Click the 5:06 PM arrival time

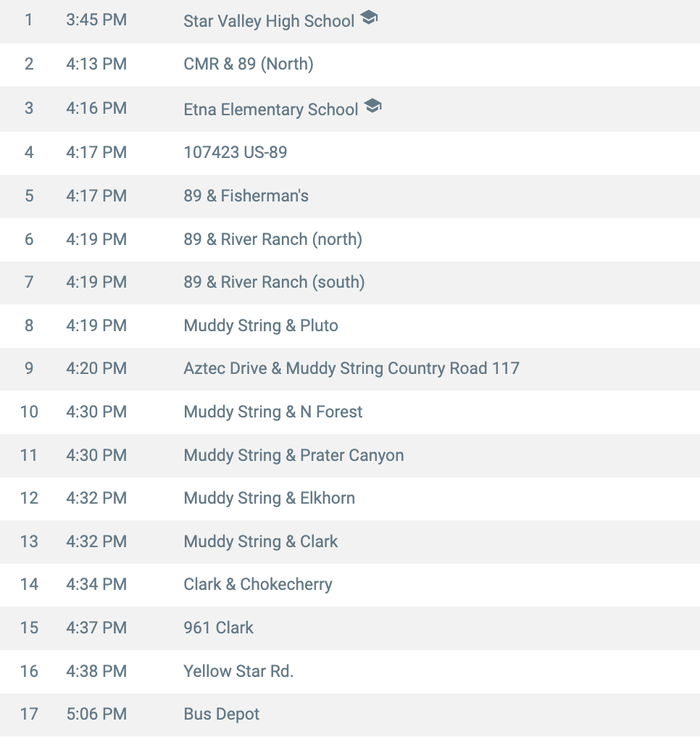pyautogui.click(x=96, y=714)
